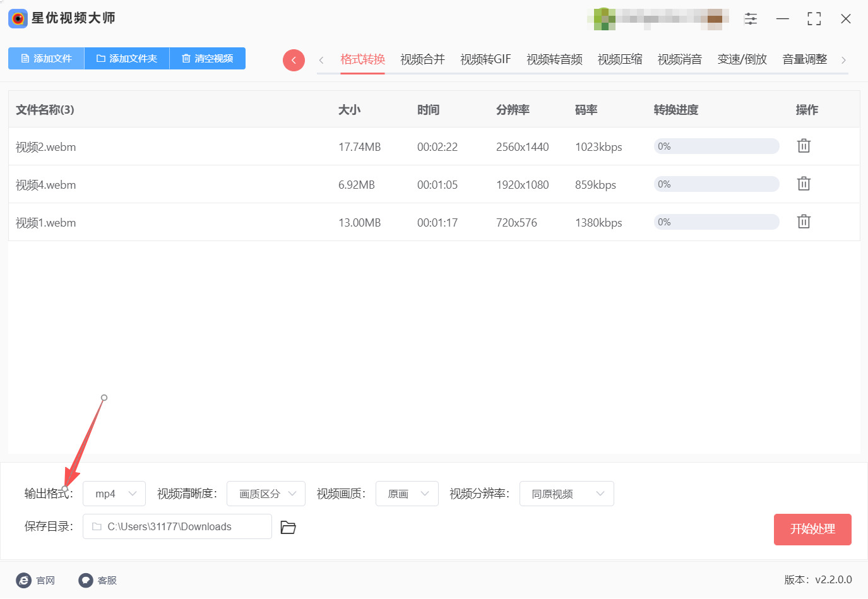Viewport: 868px width, 599px height.
Task: Toggle fullscreen with the maximize icon
Action: 814,19
